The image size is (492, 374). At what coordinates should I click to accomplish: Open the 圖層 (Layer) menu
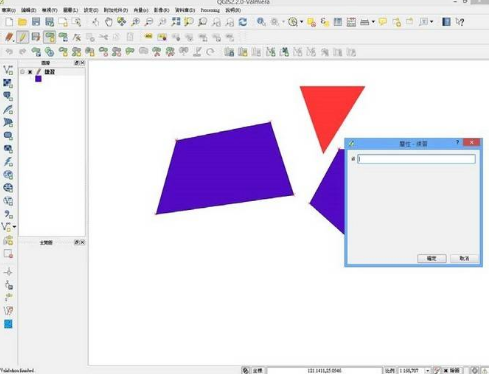(x=70, y=10)
